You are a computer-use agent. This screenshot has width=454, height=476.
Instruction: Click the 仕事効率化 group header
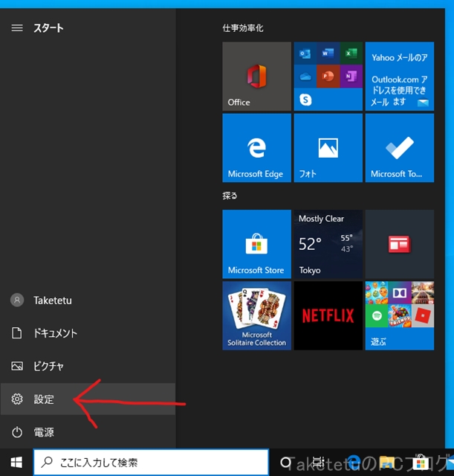coord(243,28)
